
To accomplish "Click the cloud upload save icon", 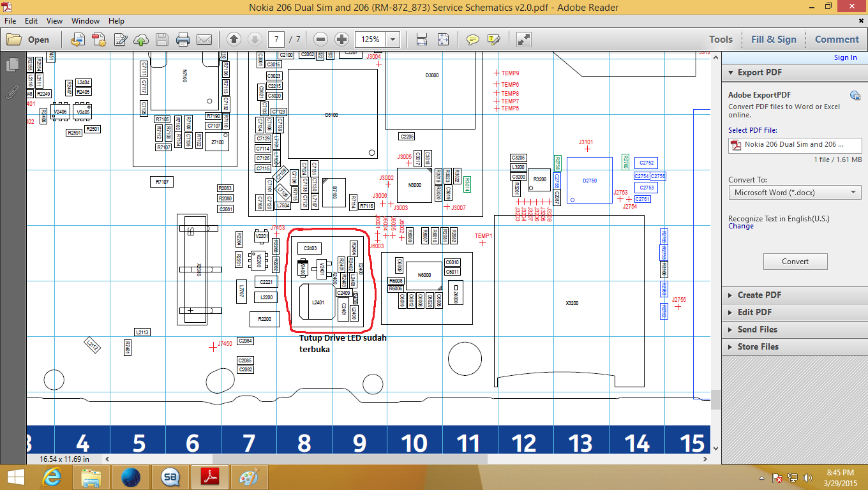I will pos(141,40).
